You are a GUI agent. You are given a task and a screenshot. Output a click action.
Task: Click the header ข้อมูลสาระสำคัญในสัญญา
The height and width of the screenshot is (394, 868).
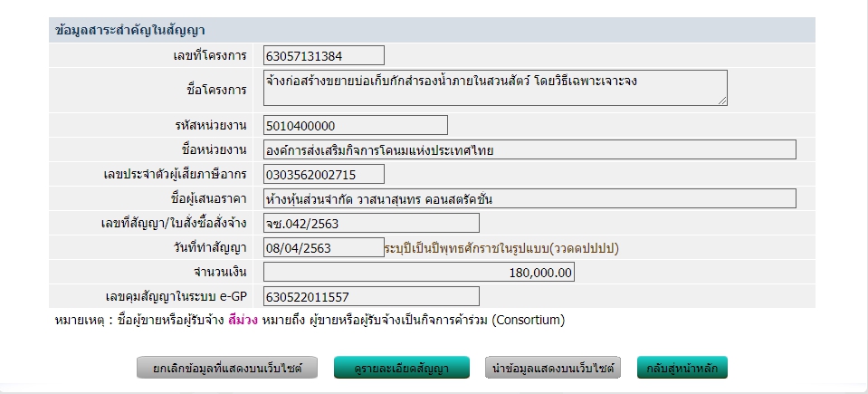coord(130,30)
